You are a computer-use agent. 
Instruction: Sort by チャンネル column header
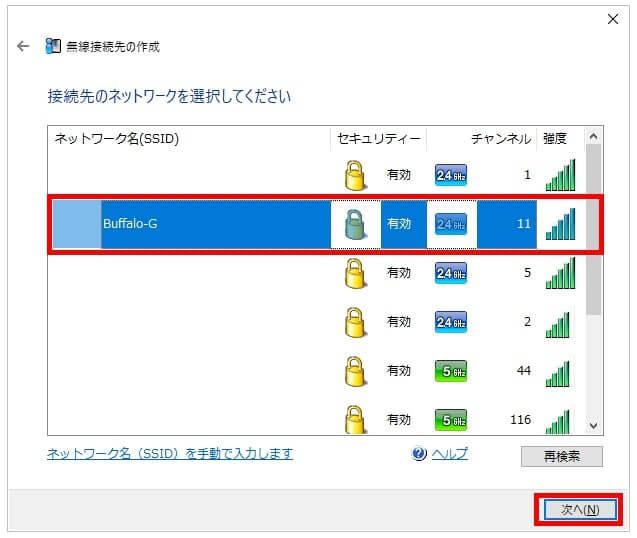point(482,139)
